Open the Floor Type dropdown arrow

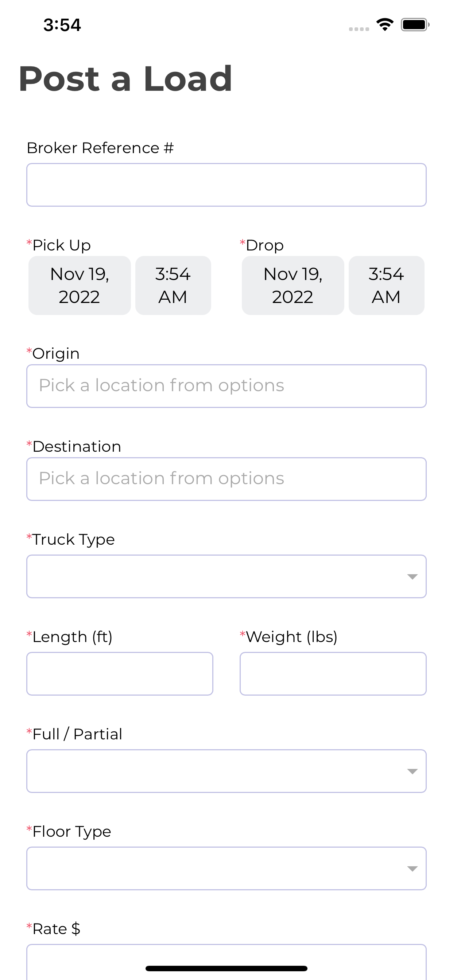412,869
